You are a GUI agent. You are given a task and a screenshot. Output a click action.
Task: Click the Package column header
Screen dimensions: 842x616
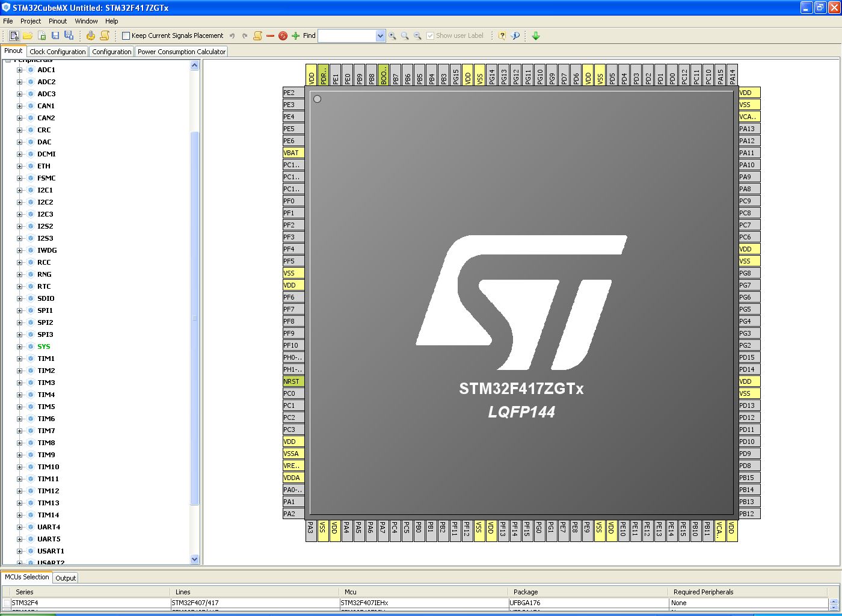coord(588,592)
